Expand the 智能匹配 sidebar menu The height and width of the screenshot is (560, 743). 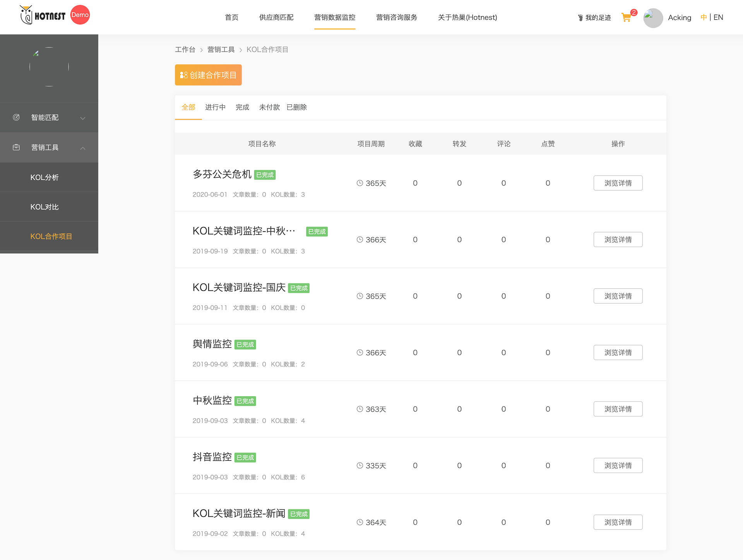click(x=82, y=118)
